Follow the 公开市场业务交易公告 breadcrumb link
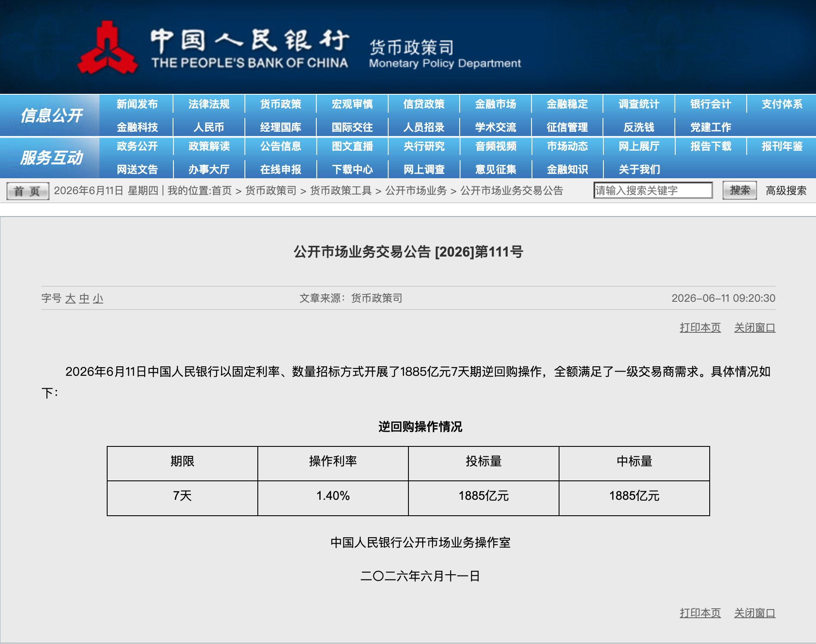The height and width of the screenshot is (644, 816). [x=512, y=191]
